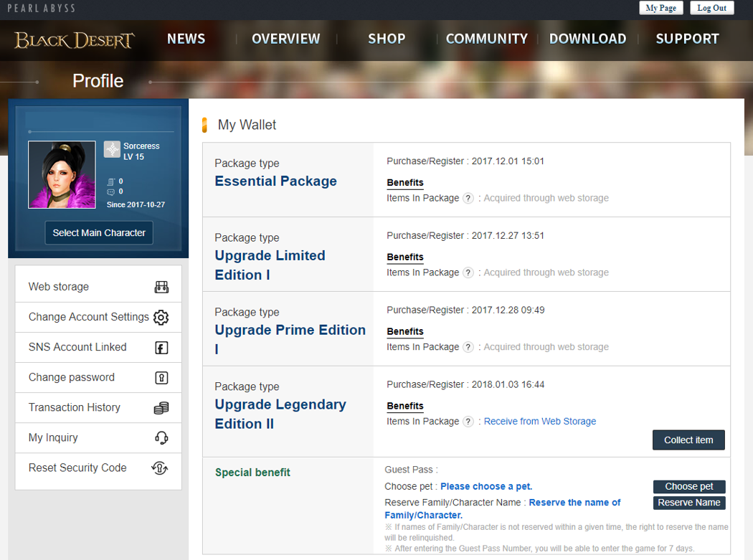Click the Upgrade Limited Edition I title

click(x=270, y=265)
